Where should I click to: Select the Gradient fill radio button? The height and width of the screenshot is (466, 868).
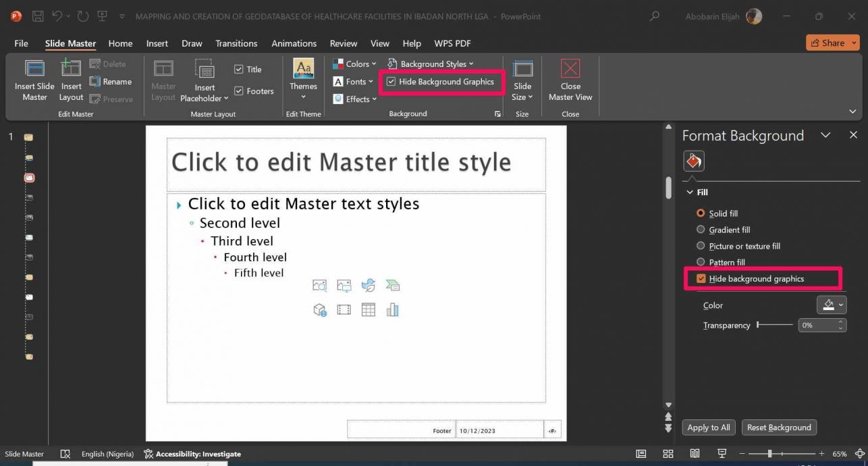[x=701, y=230]
